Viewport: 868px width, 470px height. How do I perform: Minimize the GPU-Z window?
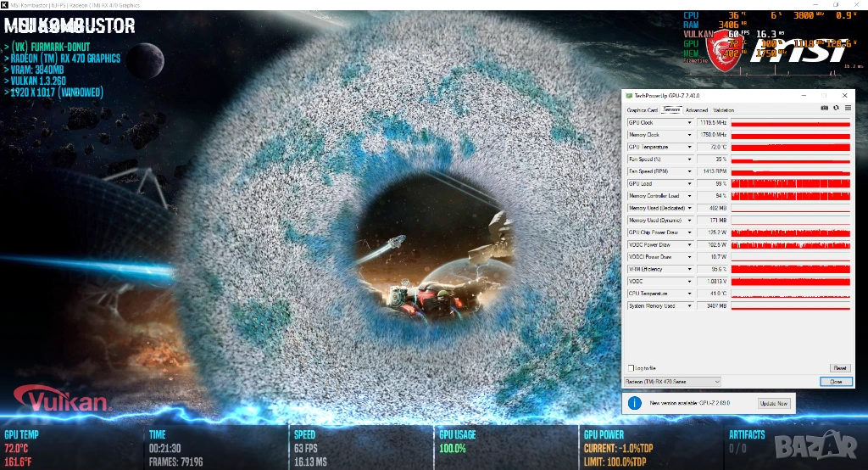802,96
